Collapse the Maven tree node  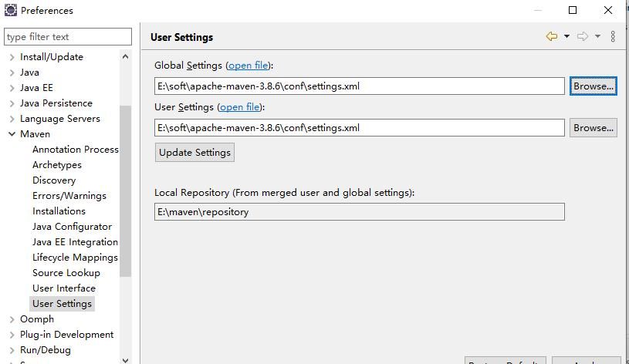[12, 134]
